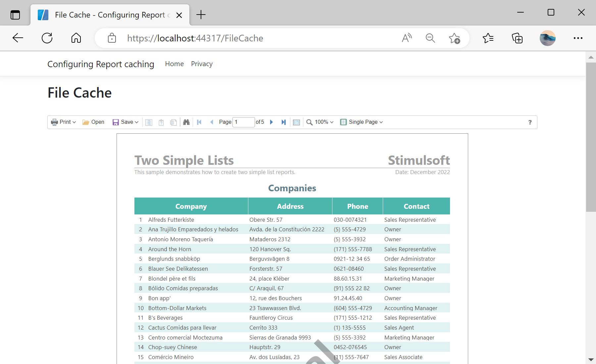The width and height of the screenshot is (596, 364).
Task: Go to the first page
Action: point(199,122)
